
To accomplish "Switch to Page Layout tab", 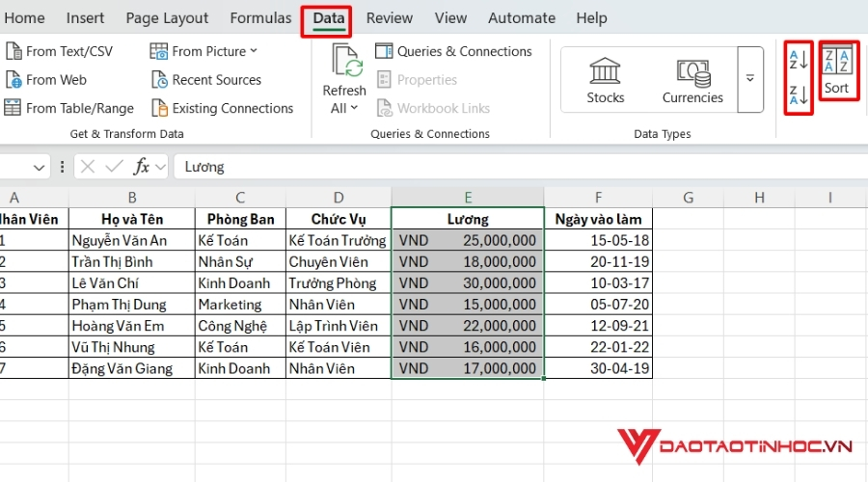I will tap(167, 18).
